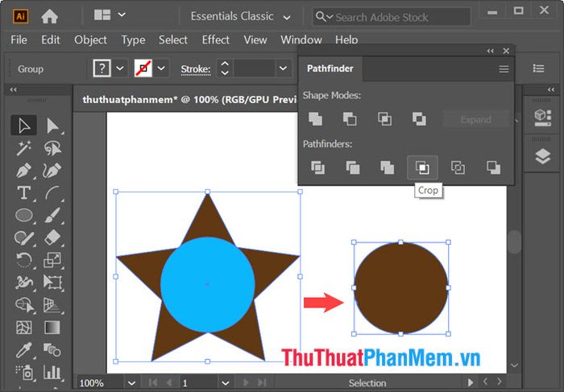Select the Symbol Sprayer tool
This screenshot has width=564, height=392.
coord(23,372)
